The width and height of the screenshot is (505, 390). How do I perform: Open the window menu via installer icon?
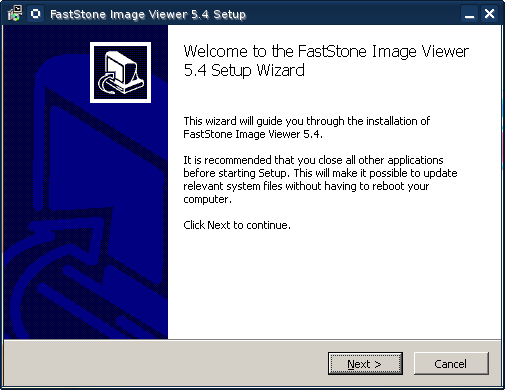pyautogui.click(x=15, y=14)
